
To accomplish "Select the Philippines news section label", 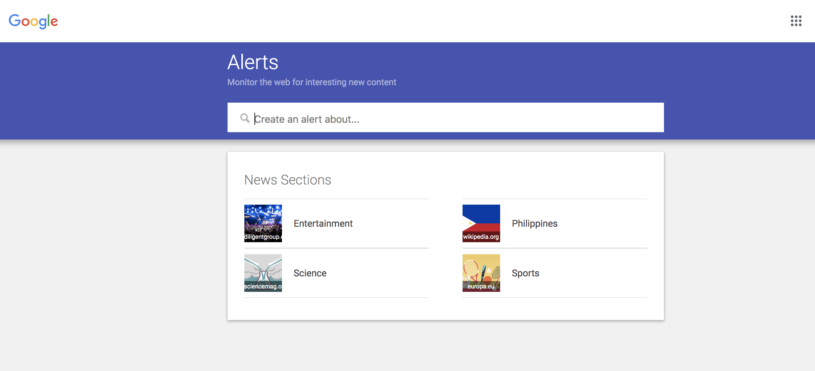I will pyautogui.click(x=534, y=223).
